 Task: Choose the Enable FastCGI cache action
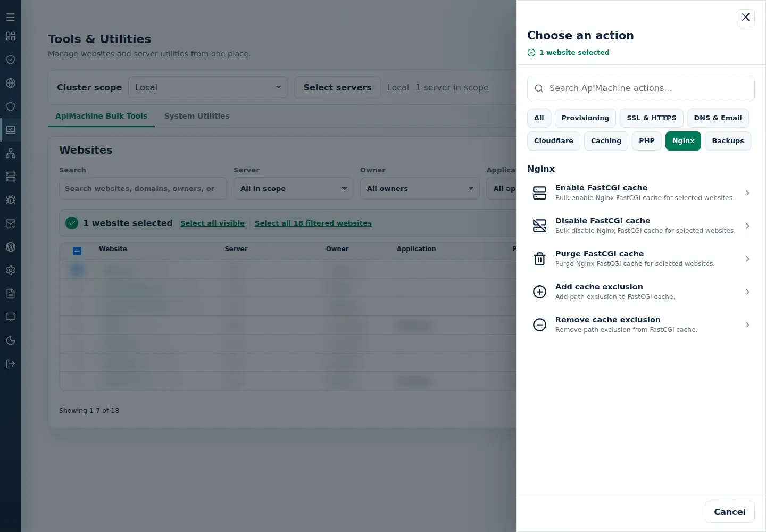pyautogui.click(x=641, y=193)
